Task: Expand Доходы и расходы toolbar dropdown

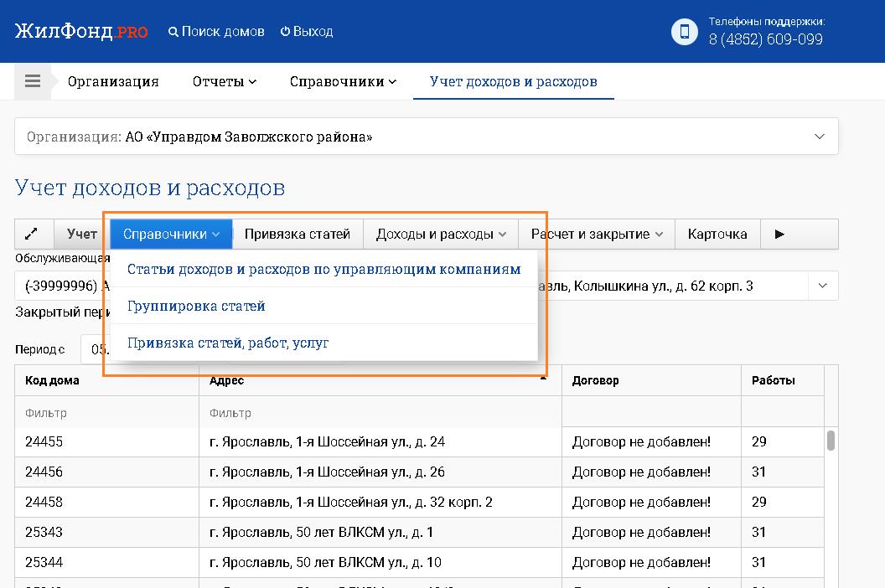Action: pos(441,235)
